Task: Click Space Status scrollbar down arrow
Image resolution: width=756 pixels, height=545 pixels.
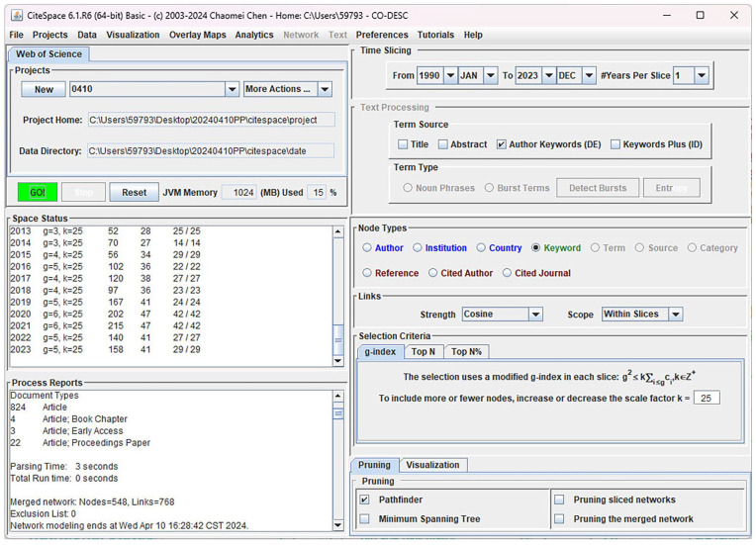Action: (338, 361)
